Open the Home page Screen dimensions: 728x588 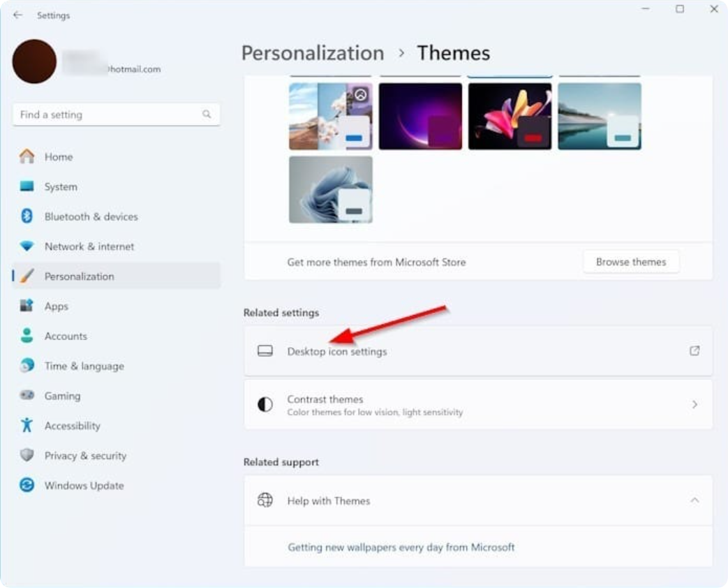coord(58,157)
